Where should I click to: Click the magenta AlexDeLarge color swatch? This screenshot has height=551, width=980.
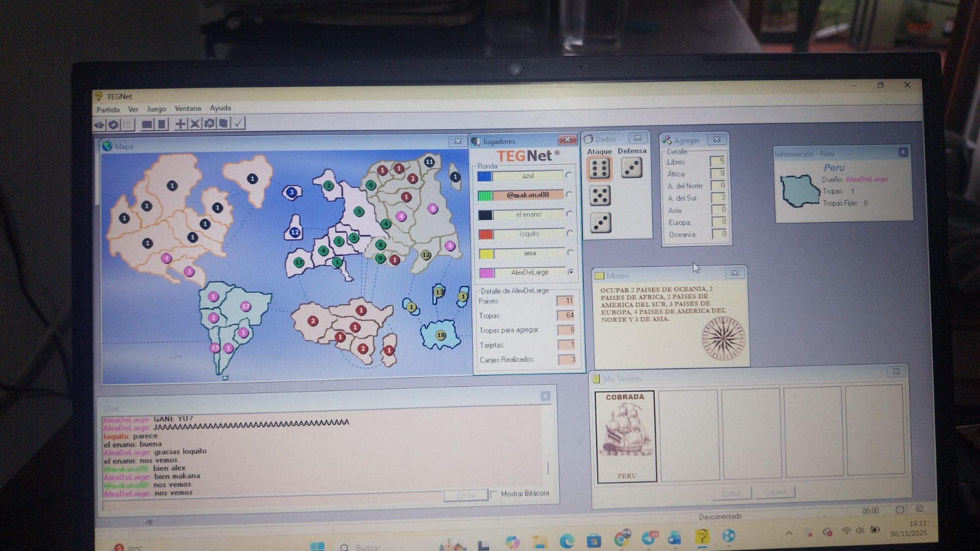pos(486,272)
